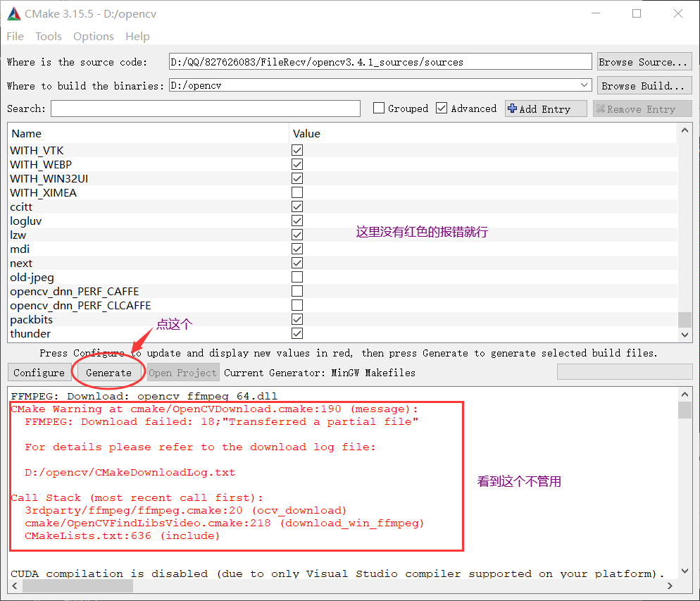
Task: Toggle the mdi checkbox
Action: 297,249
